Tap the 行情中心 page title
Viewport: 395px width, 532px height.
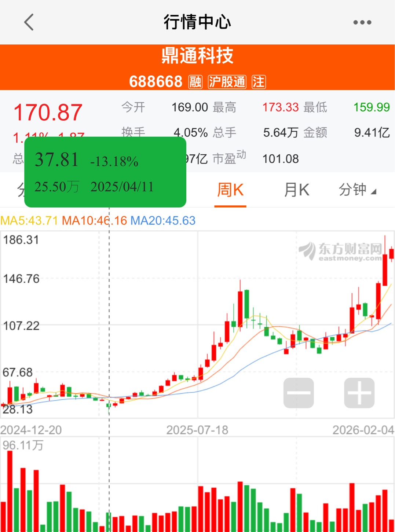(197, 22)
